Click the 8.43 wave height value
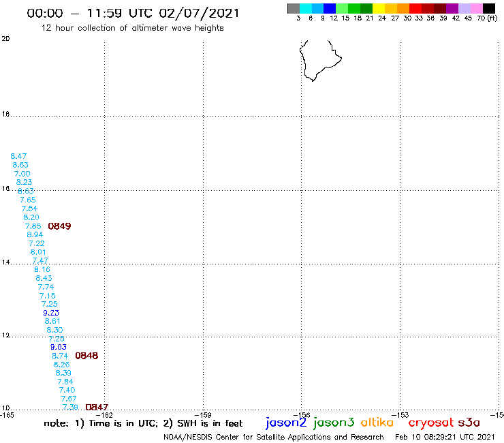Image resolution: width=504 pixels, height=443 pixels. tap(44, 278)
